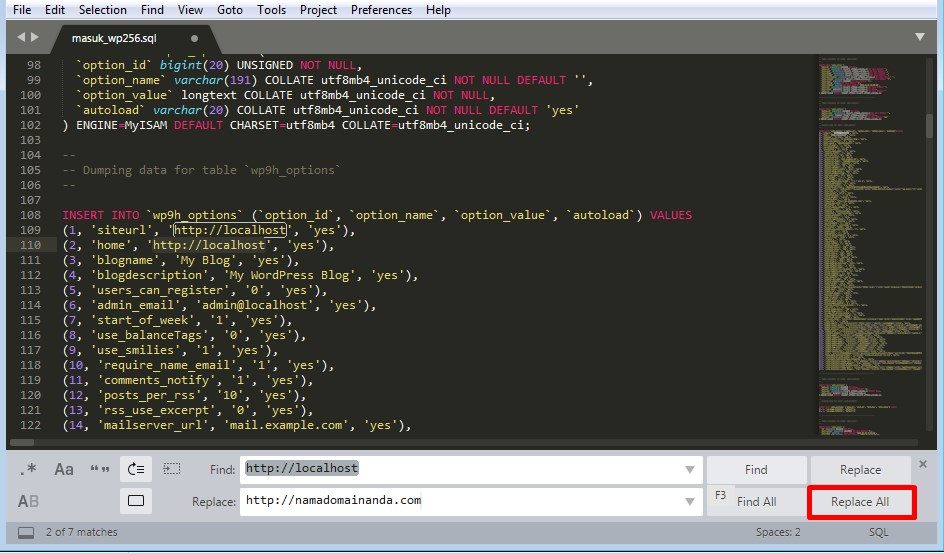The height and width of the screenshot is (553, 944).
Task: Close the find and replace panel
Action: (923, 464)
